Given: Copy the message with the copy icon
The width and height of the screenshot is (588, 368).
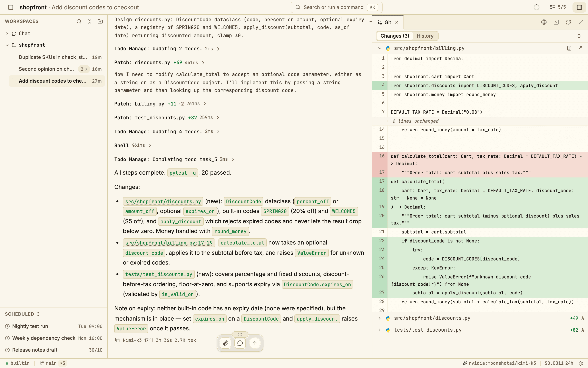Looking at the screenshot, I should click(x=117, y=340).
